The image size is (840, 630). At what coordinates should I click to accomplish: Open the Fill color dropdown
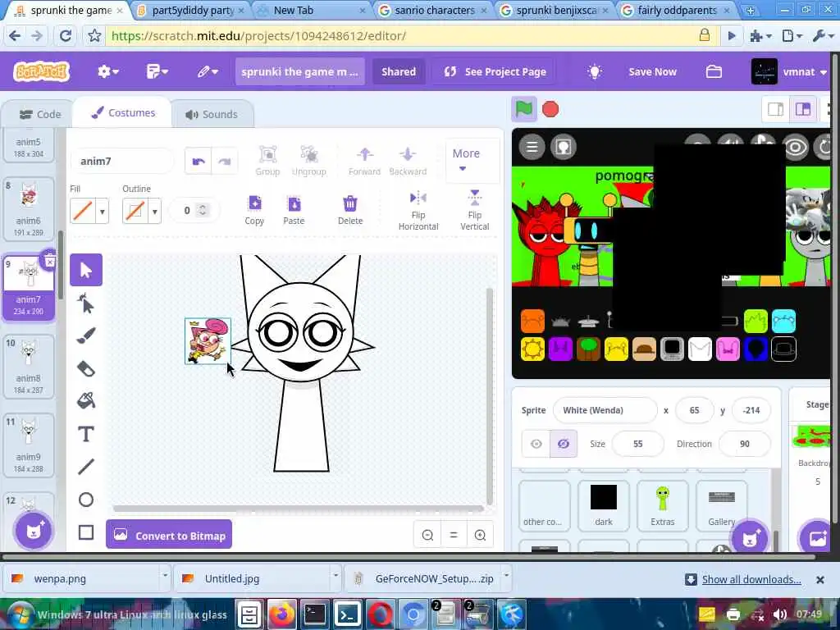[x=103, y=212]
